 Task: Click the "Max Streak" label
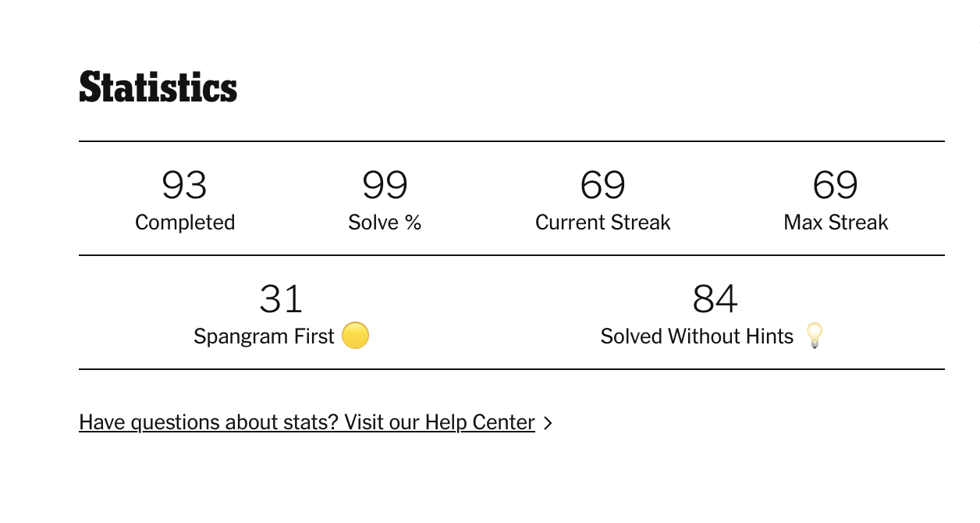coord(836,222)
